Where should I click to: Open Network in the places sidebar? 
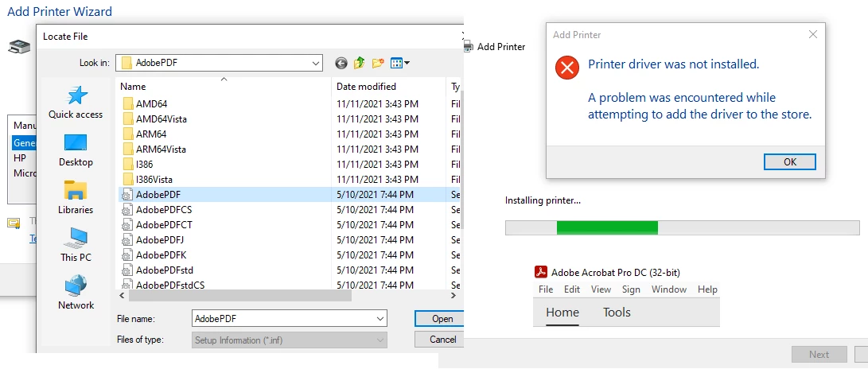pyautogui.click(x=76, y=293)
